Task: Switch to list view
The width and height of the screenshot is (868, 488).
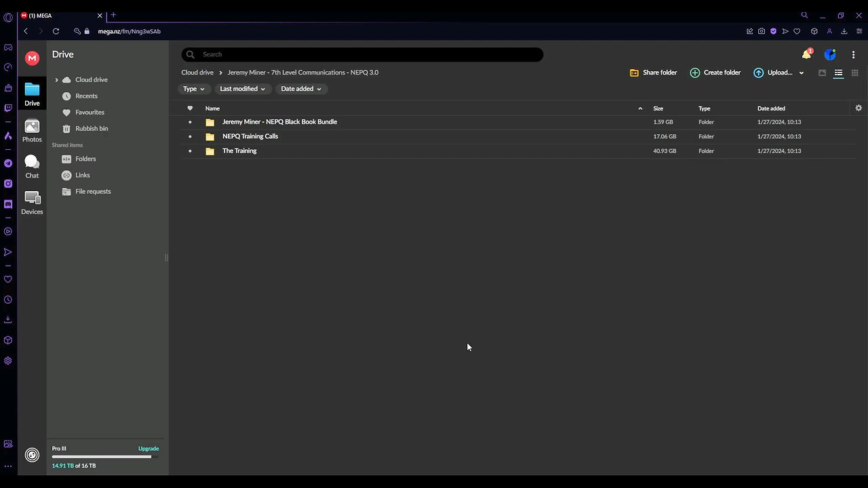Action: [838, 73]
